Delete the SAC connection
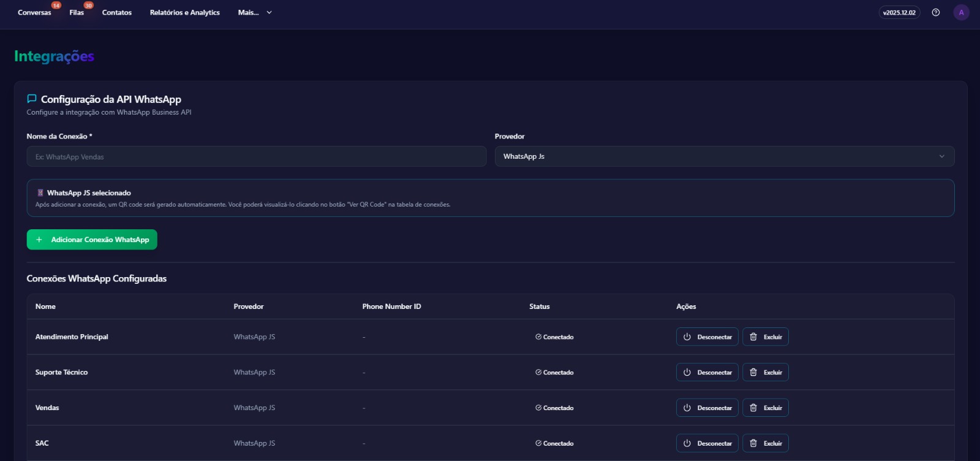Viewport: 980px width, 461px height. coord(766,443)
